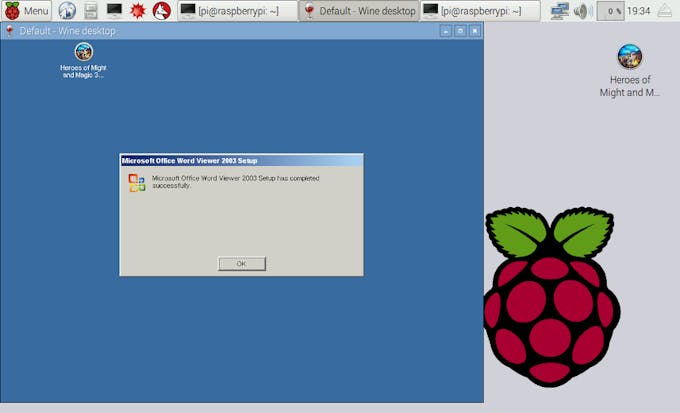Launch the web browser globe icon
This screenshot has width=680, height=413.
[67, 10]
